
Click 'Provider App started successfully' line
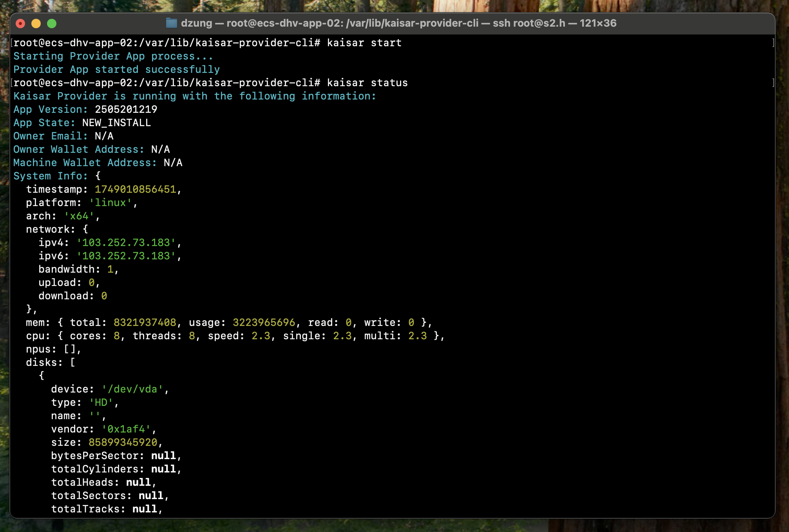116,69
